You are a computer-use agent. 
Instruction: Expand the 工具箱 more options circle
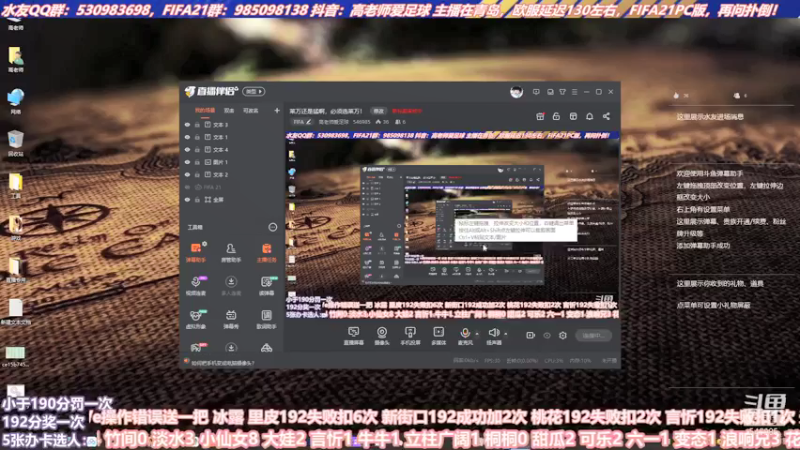(x=272, y=227)
